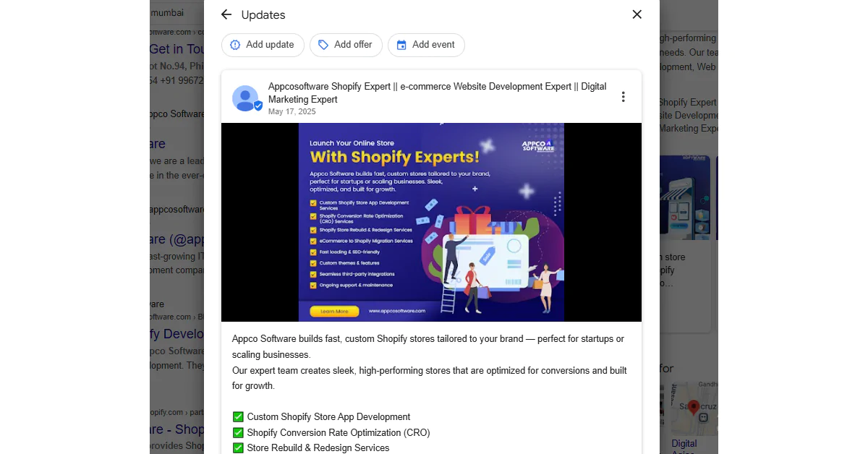
Task: Click the Add update button
Action: [263, 45]
